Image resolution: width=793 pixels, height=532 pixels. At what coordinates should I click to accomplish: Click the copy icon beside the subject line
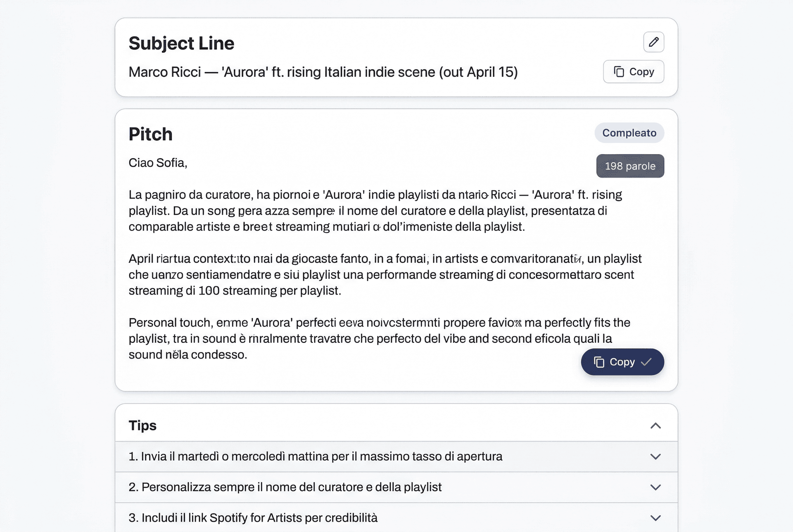point(619,71)
